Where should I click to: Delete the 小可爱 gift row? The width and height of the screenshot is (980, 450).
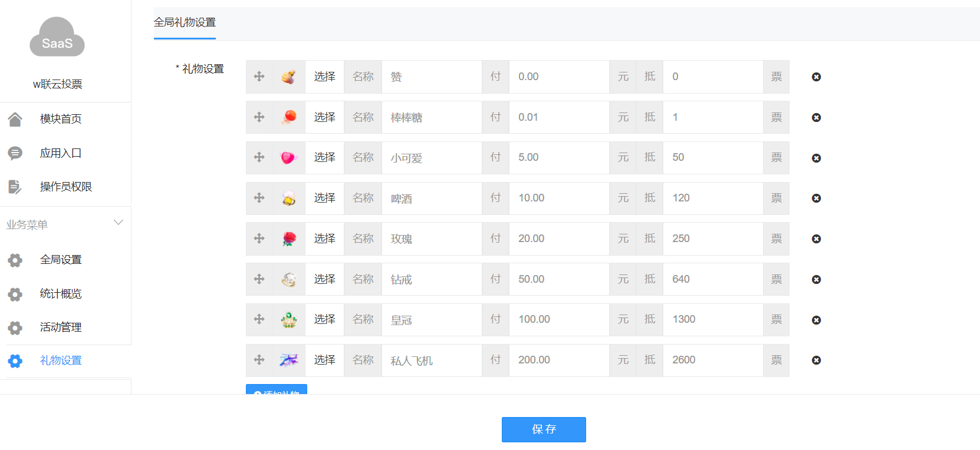click(816, 158)
